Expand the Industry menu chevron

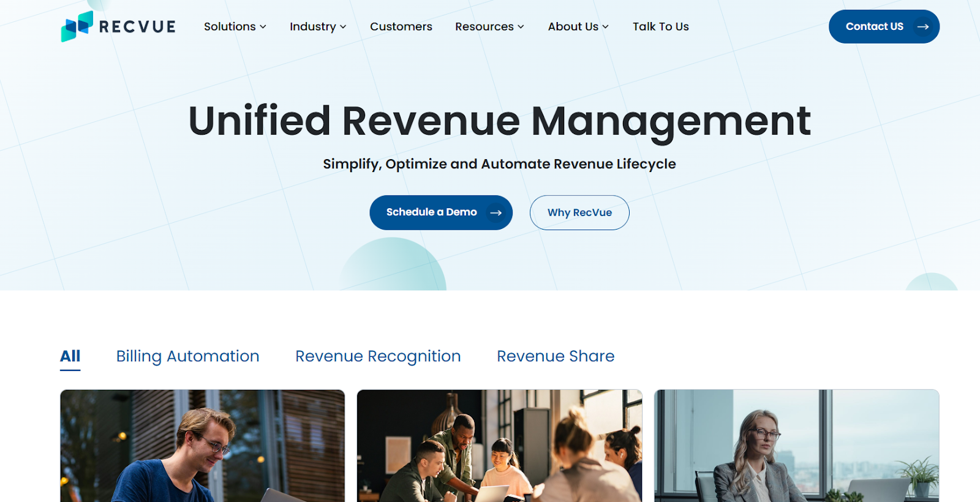[343, 27]
